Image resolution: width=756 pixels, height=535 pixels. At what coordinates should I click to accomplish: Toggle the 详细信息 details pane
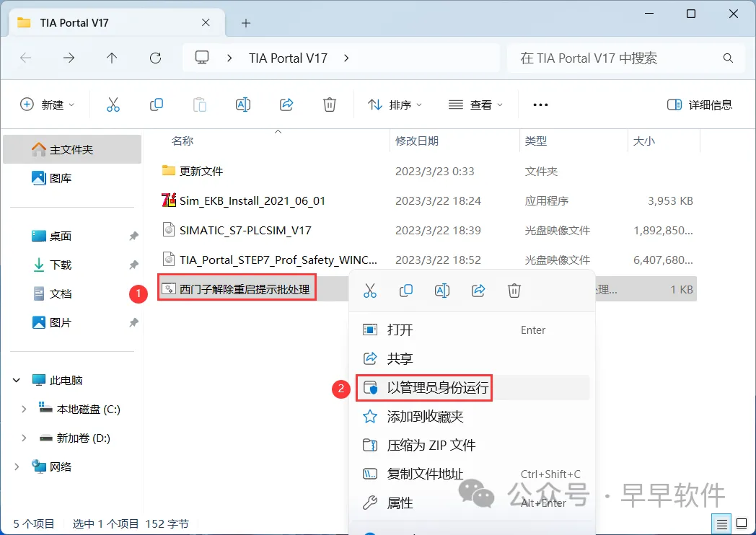pos(700,105)
